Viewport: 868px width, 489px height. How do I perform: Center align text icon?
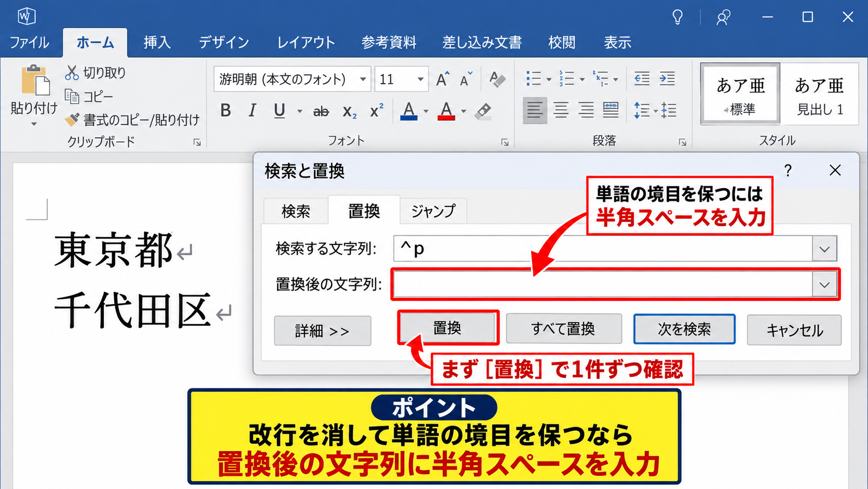pos(561,110)
